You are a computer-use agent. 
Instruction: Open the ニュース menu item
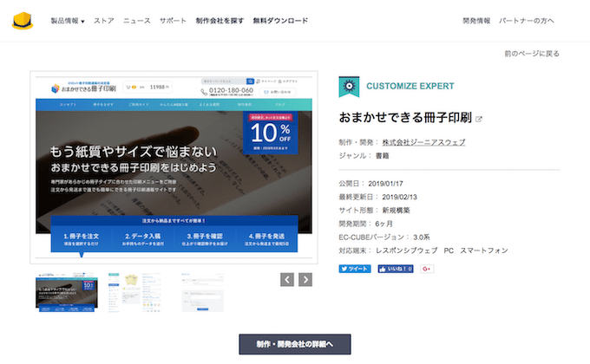point(137,21)
